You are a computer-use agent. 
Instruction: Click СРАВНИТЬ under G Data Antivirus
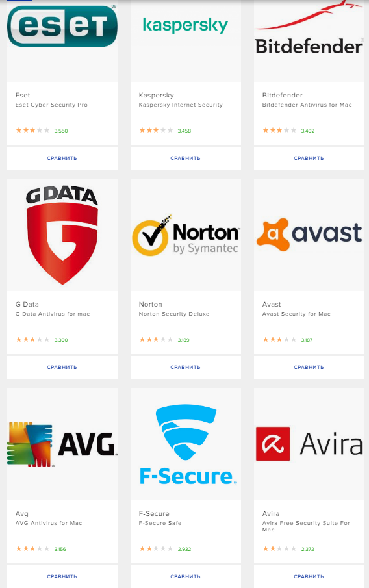click(x=62, y=368)
